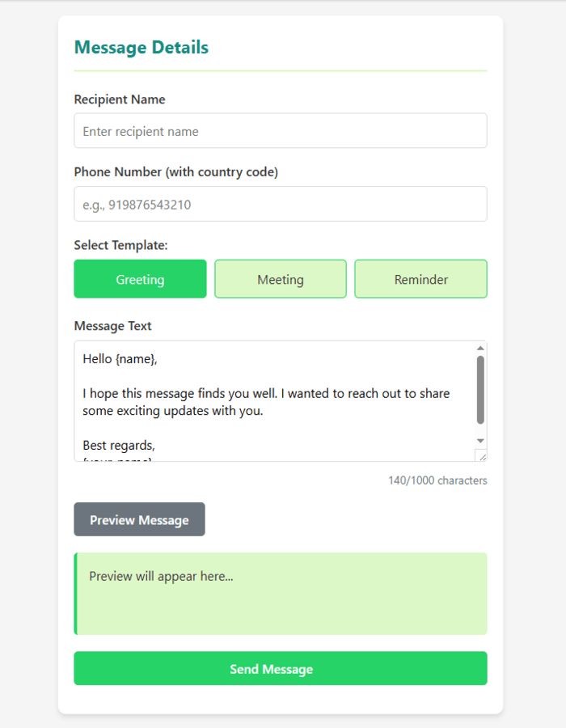Click the Recipient Name input field
This screenshot has height=728, width=566.
(x=280, y=131)
